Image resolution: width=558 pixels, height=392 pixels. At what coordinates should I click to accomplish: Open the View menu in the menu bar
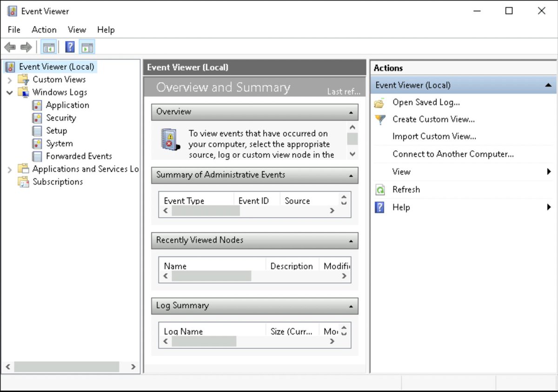[x=77, y=30]
